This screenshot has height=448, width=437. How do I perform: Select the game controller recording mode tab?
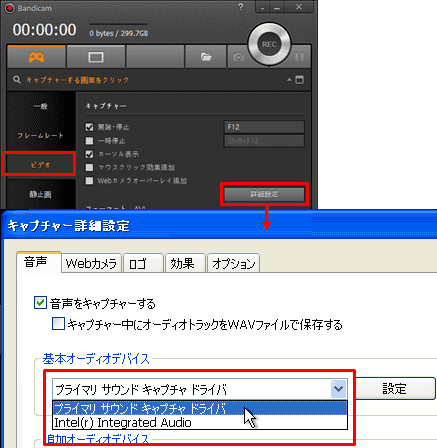coord(36,57)
